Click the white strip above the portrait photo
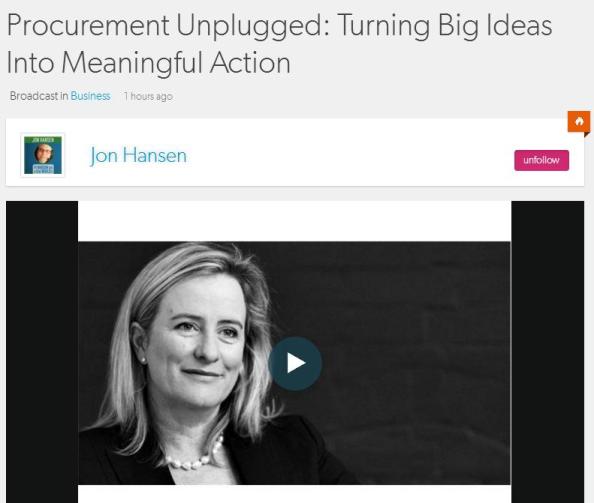 click(295, 221)
